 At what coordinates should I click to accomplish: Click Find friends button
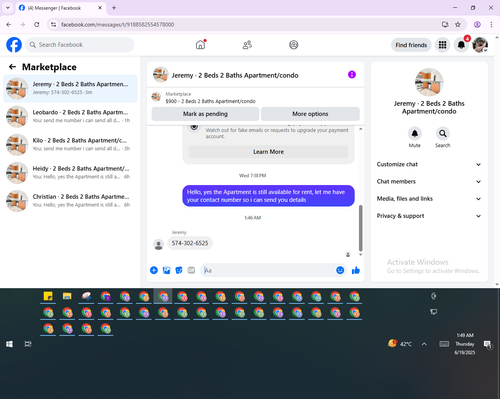tap(411, 45)
